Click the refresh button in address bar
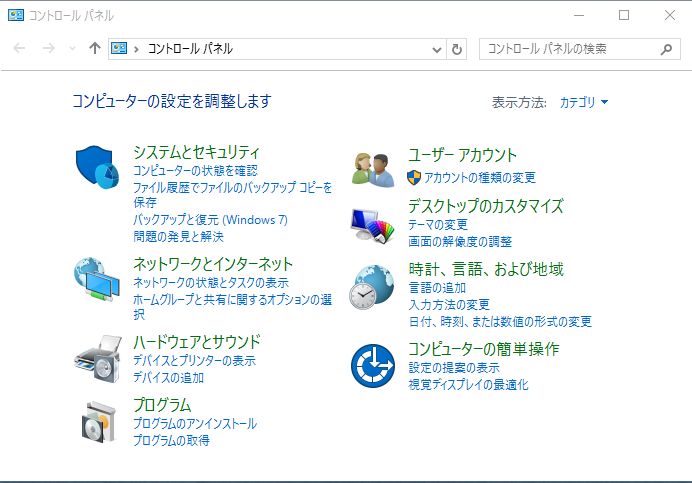This screenshot has width=692, height=483. (x=458, y=49)
